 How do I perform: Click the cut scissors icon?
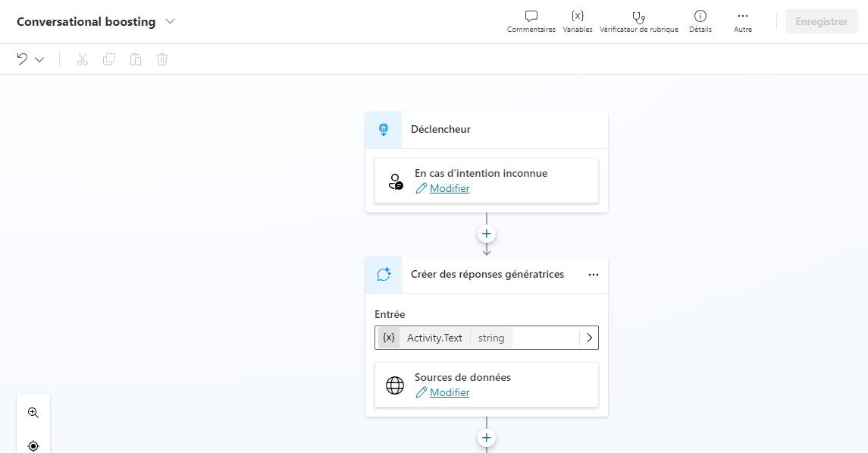tap(83, 59)
